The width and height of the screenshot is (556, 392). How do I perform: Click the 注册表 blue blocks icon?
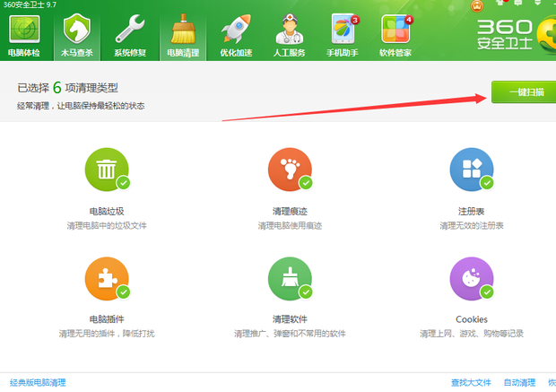click(x=472, y=170)
